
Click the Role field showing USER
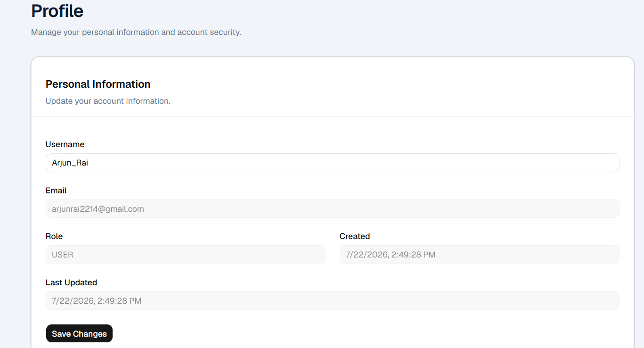185,255
